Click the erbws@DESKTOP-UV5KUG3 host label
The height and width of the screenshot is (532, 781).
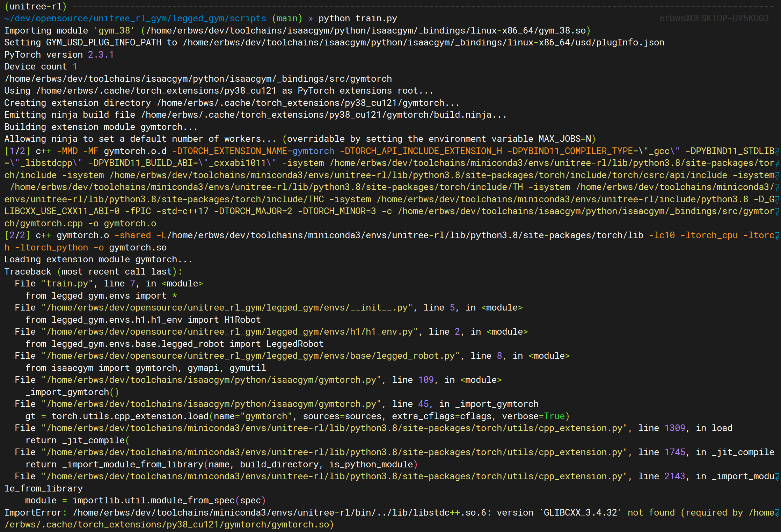click(x=714, y=19)
